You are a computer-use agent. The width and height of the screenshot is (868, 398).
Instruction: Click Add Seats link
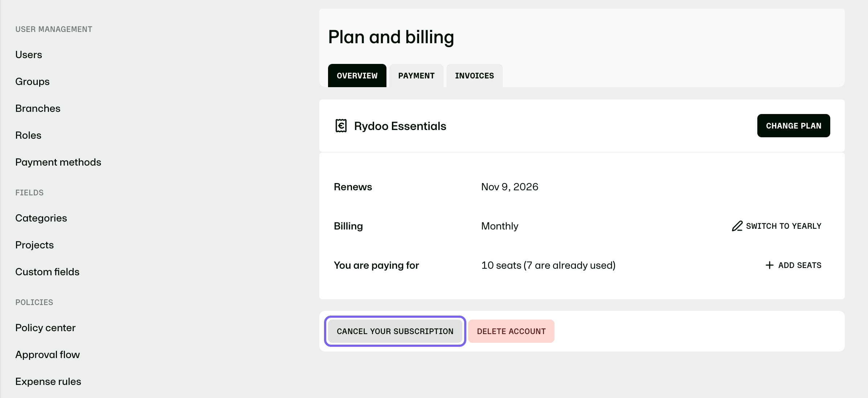[x=793, y=265]
